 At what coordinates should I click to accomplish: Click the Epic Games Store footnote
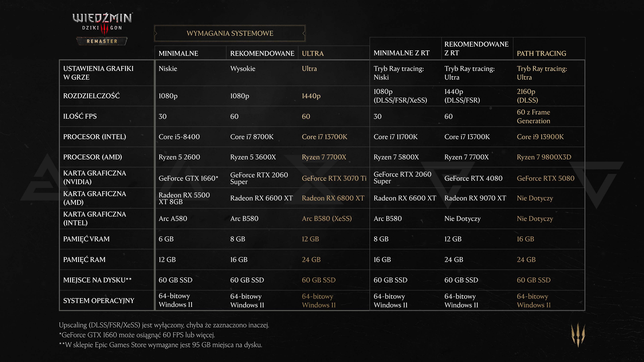pyautogui.click(x=160, y=345)
